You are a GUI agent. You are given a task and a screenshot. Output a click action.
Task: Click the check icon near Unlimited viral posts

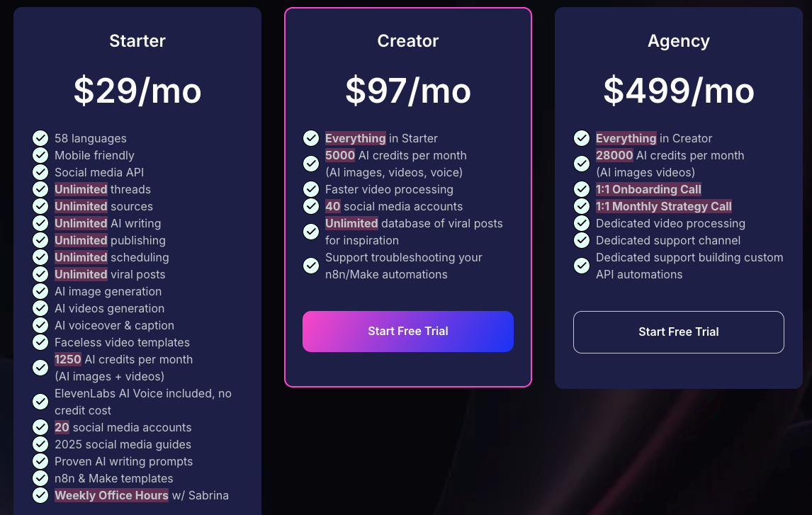click(x=40, y=274)
